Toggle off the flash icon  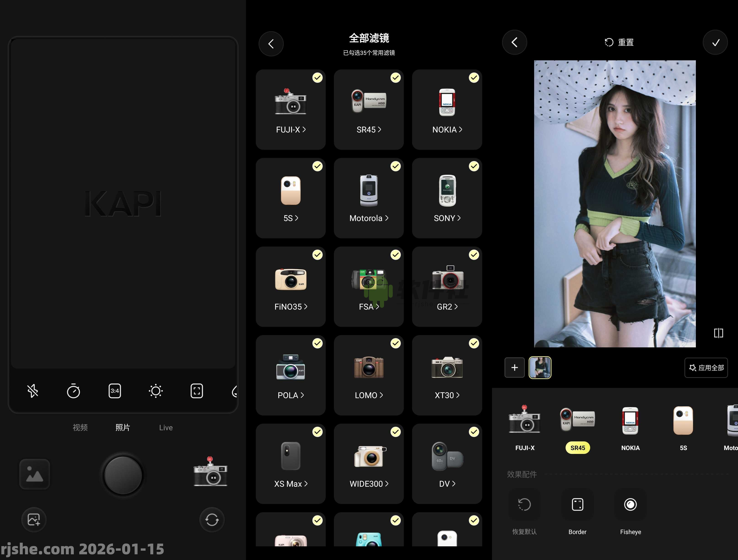33,391
